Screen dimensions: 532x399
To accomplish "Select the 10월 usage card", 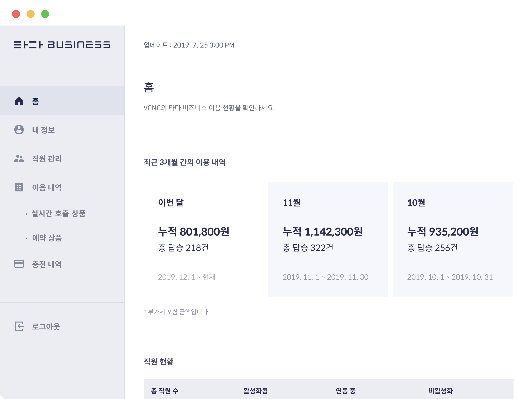I will [x=453, y=239].
